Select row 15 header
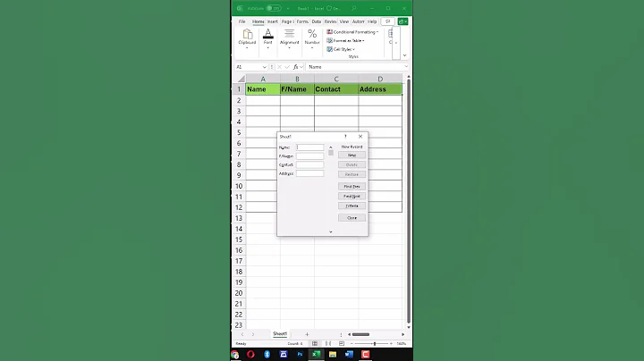Viewport: 644px width, 361px height. tap(239, 239)
